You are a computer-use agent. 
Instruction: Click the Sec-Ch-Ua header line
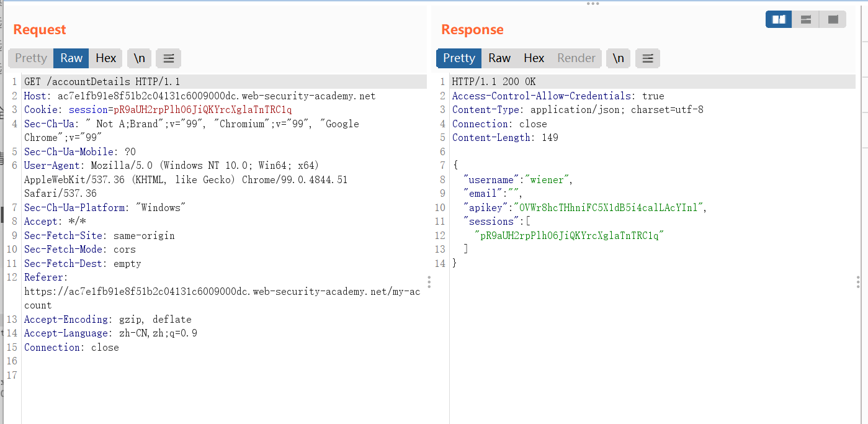point(192,124)
